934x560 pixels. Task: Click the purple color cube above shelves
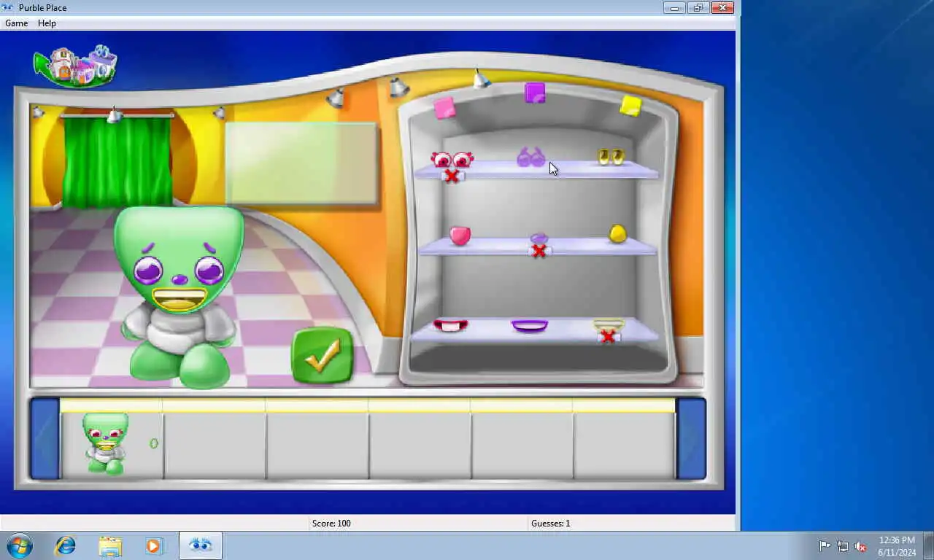pos(535,93)
